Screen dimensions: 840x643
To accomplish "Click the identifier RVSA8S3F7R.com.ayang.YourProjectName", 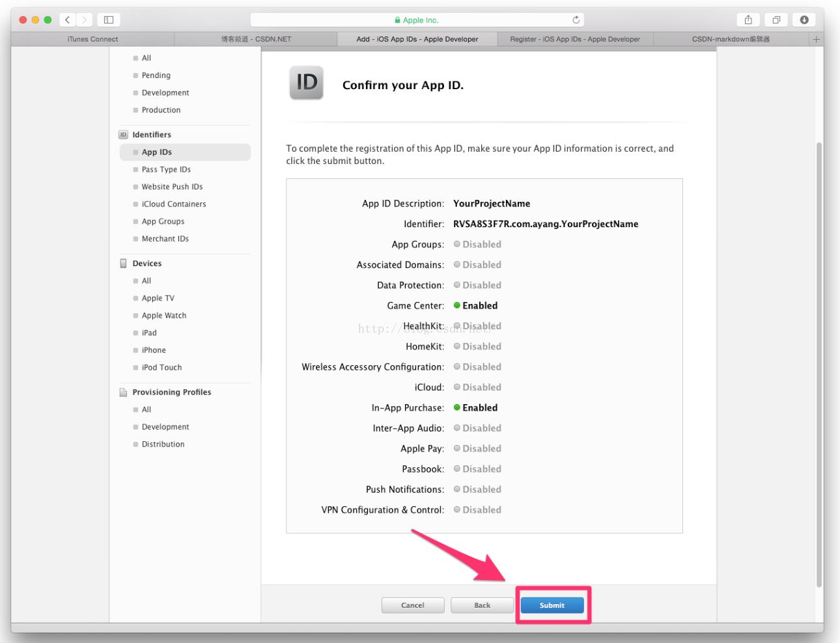I will click(546, 224).
